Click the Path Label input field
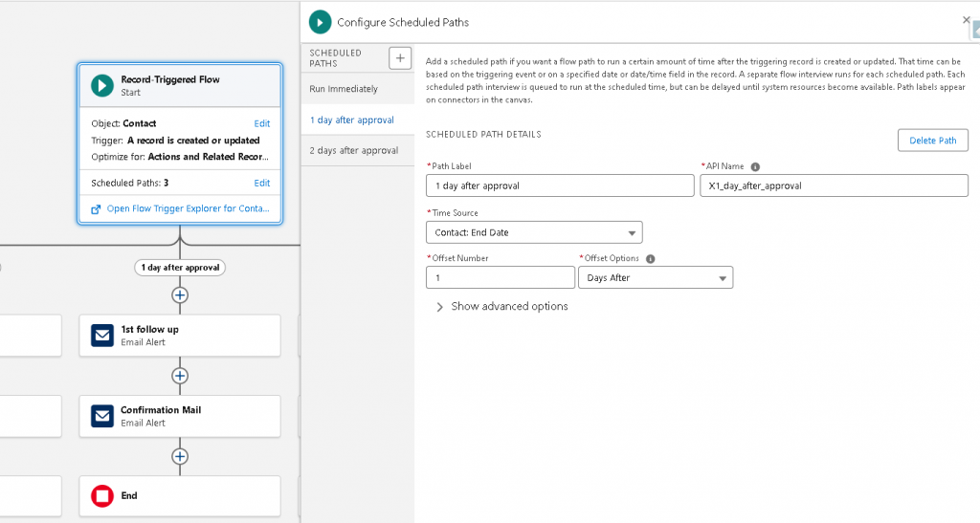This screenshot has height=523, width=980. click(559, 185)
